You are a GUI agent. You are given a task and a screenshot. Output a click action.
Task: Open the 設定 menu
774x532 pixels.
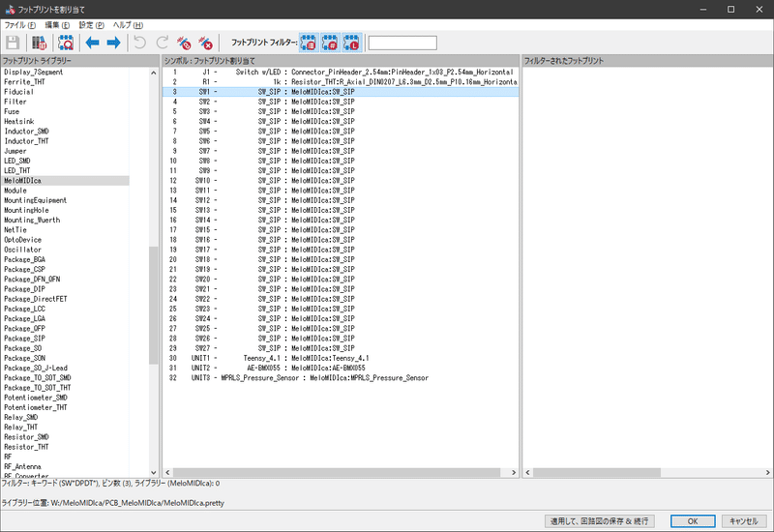92,25
